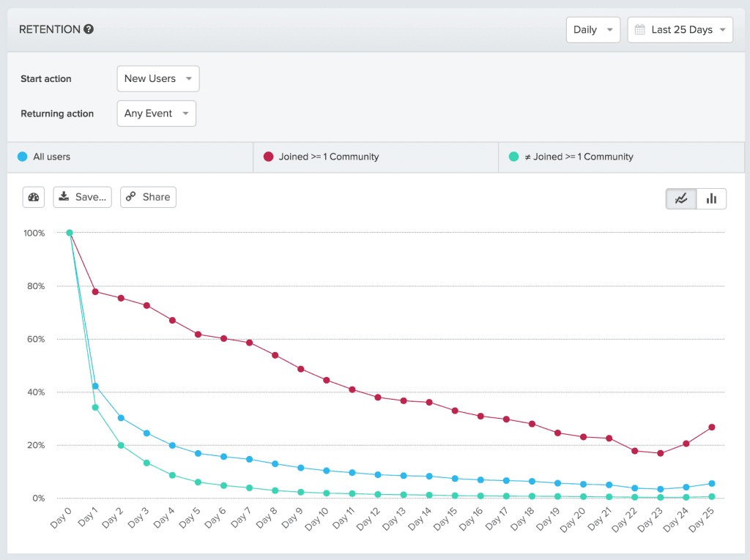
Task: Select the Joined >= 1 Community segment tab
Action: 375,157
